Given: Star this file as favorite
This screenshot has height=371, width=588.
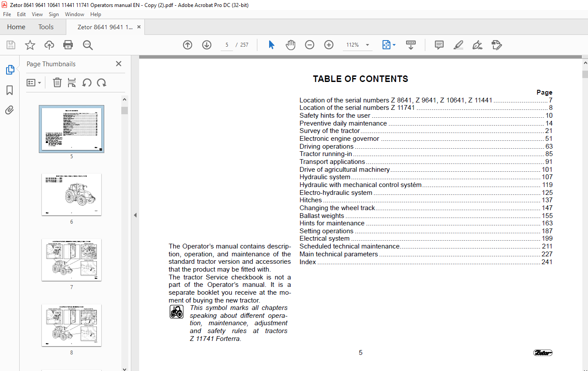Looking at the screenshot, I should [30, 45].
